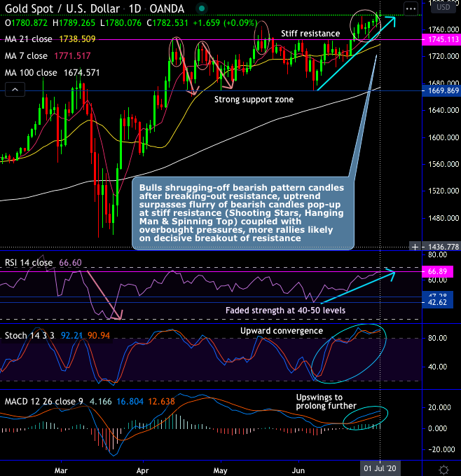Click the Apr label on time axis

(142, 470)
